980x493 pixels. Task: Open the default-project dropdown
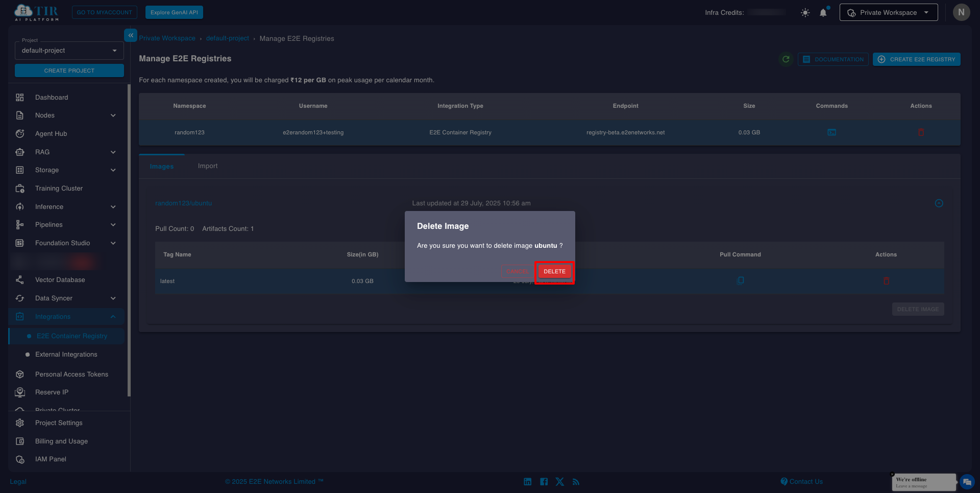[69, 51]
